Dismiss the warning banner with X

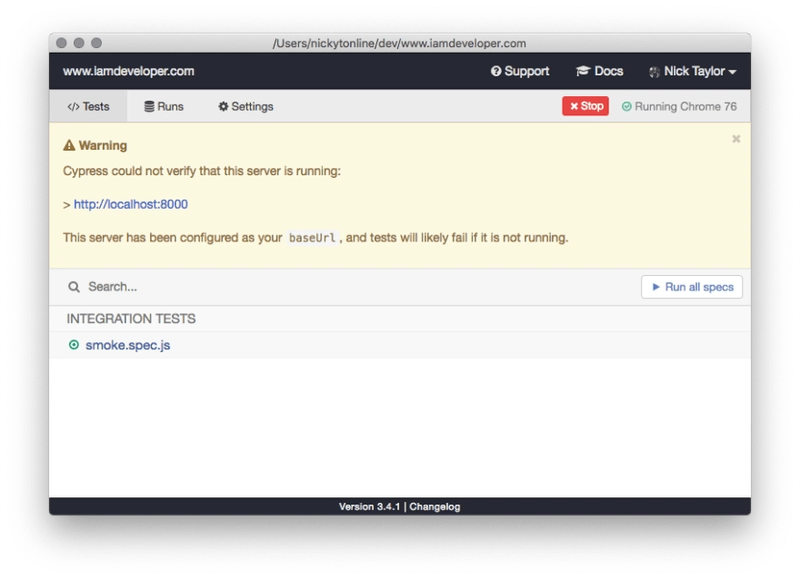point(736,139)
